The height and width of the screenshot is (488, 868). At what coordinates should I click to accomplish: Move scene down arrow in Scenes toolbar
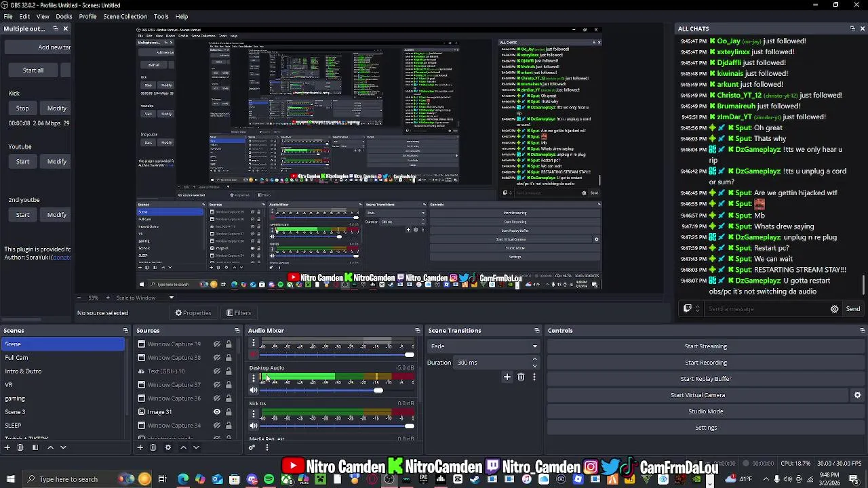[x=63, y=447]
